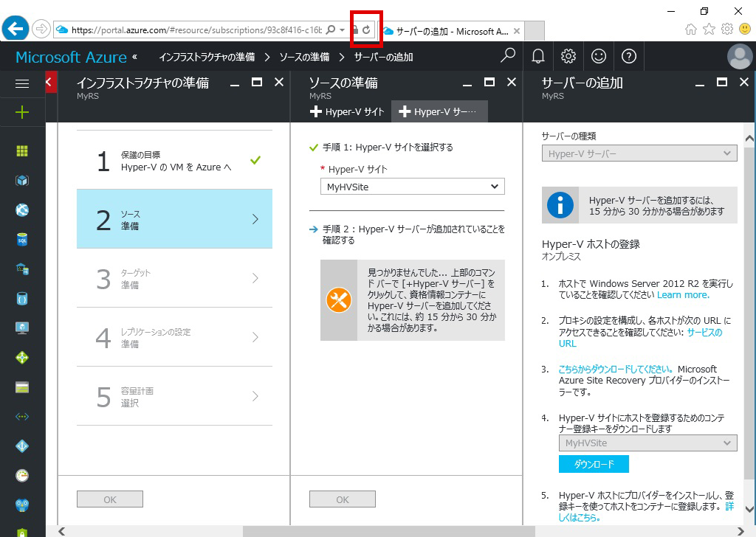Click the address bar search magnifier icon

331,30
